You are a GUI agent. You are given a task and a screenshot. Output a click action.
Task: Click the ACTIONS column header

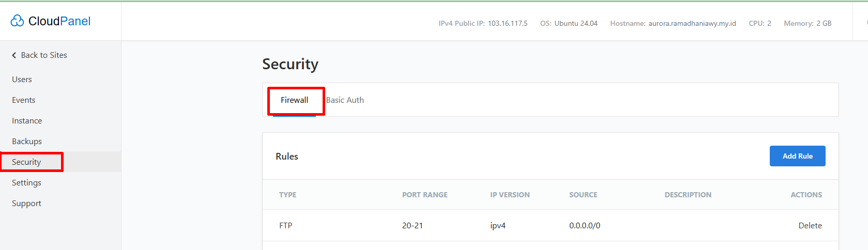click(806, 195)
